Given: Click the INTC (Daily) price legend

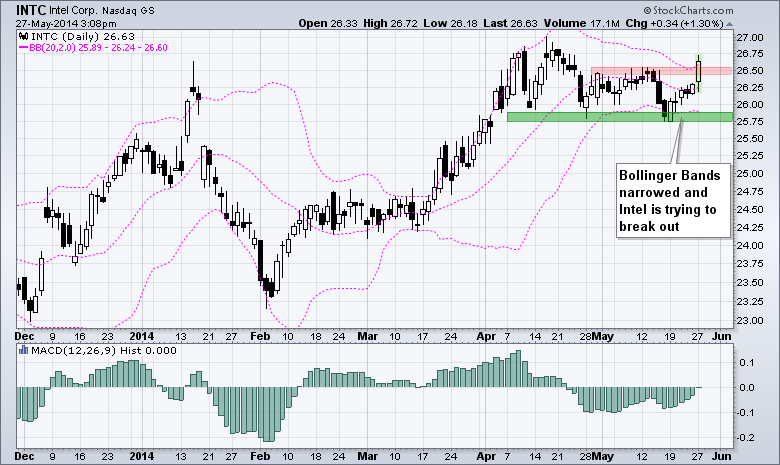Looking at the screenshot, I should point(62,36).
